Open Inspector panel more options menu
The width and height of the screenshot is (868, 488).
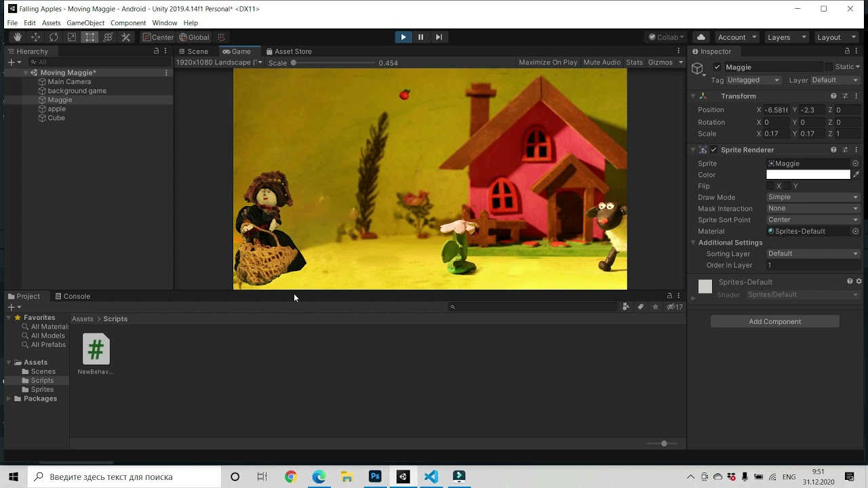(x=856, y=51)
